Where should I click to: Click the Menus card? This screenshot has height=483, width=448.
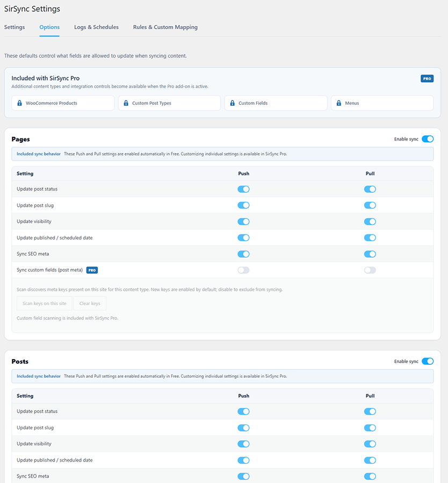click(382, 103)
